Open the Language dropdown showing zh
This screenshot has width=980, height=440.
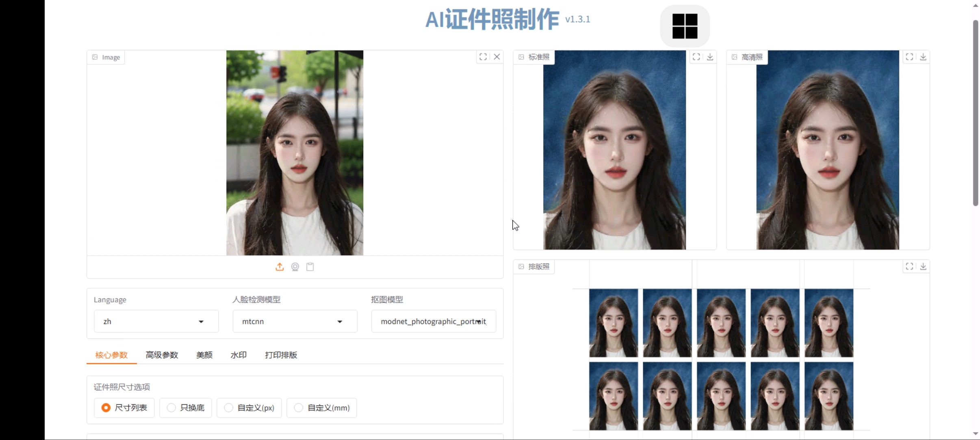156,321
